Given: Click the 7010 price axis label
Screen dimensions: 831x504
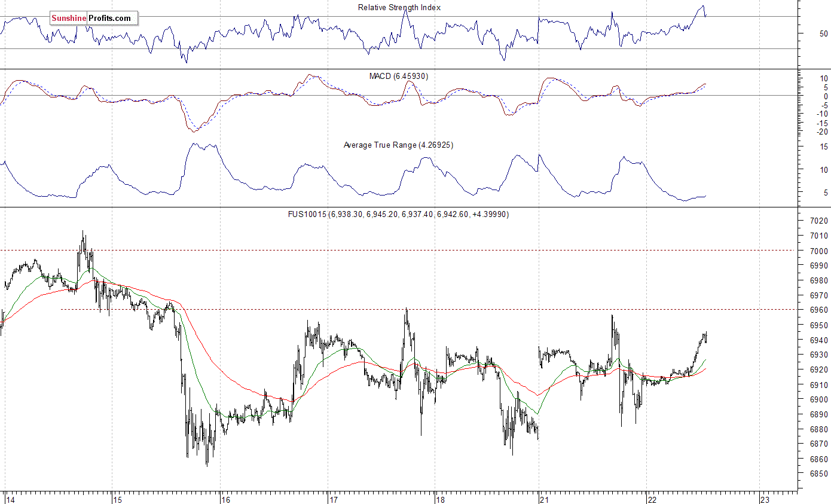Looking at the screenshot, I should [x=819, y=236].
